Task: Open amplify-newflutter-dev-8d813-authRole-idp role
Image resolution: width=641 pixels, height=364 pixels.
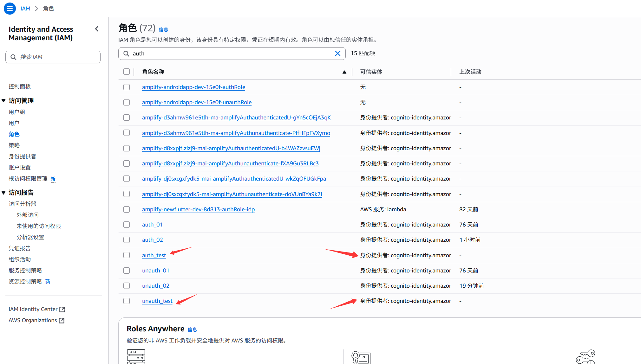Action: pyautogui.click(x=198, y=209)
